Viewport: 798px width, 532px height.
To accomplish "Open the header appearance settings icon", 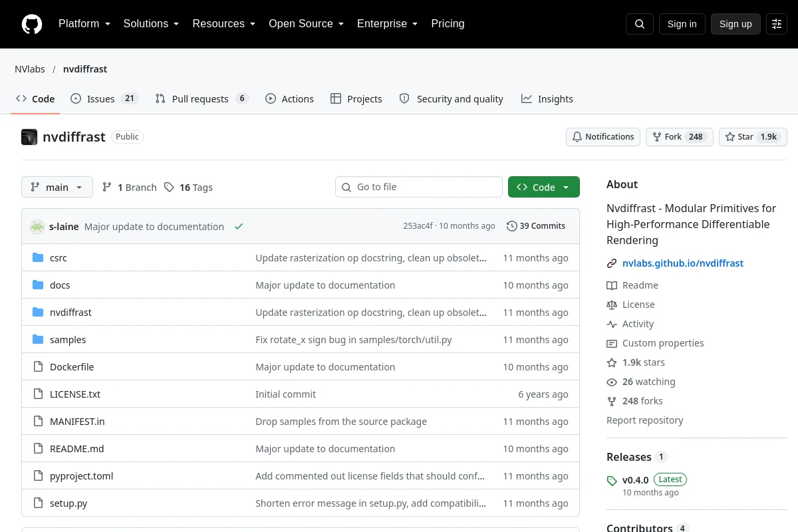I will 777,24.
